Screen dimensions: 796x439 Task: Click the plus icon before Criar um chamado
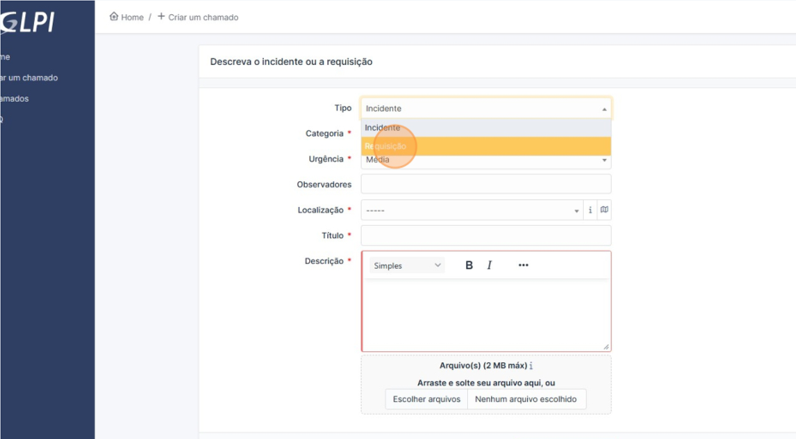click(161, 17)
